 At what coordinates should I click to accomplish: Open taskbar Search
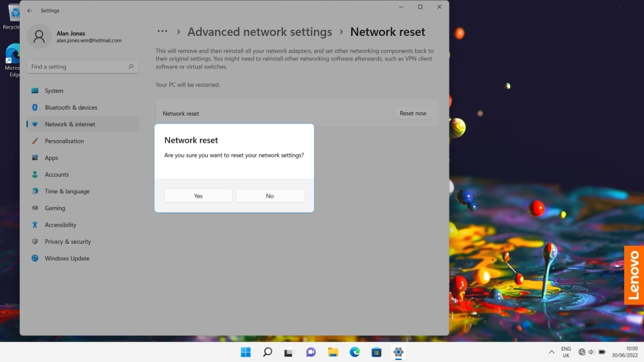tap(268, 352)
